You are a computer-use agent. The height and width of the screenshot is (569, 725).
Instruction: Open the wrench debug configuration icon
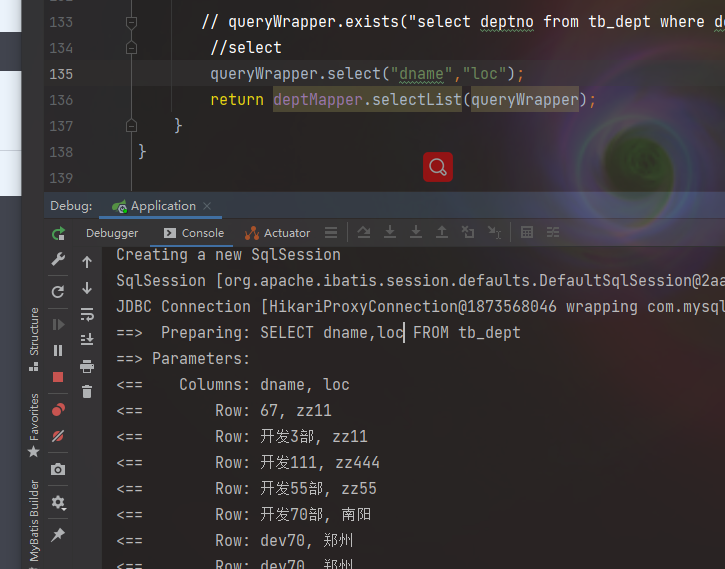click(x=58, y=259)
